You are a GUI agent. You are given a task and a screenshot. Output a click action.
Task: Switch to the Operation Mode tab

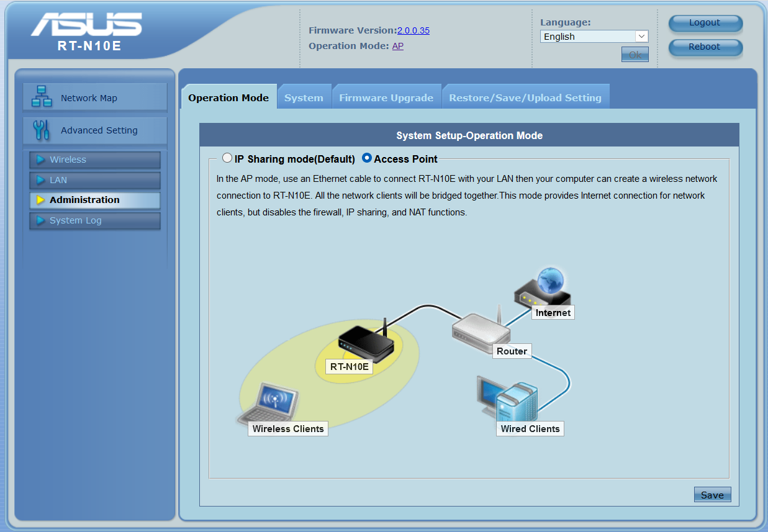pos(228,97)
